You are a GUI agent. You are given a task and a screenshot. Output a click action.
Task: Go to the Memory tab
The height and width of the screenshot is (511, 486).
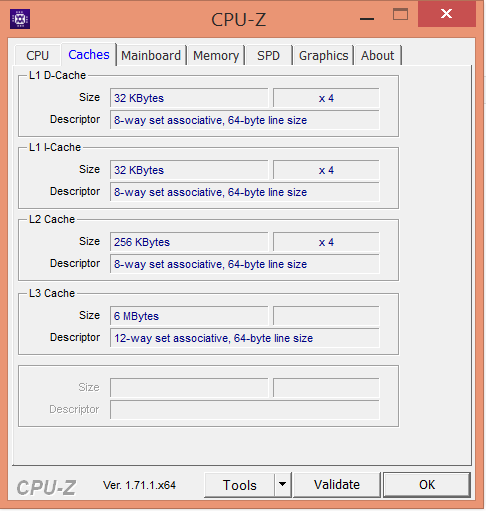[x=216, y=55]
